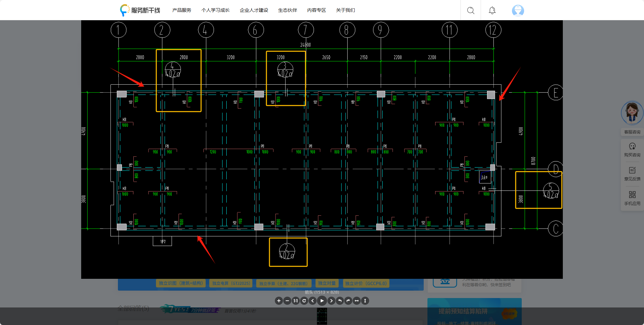
Task: Go to the next image
Action: 331,301
